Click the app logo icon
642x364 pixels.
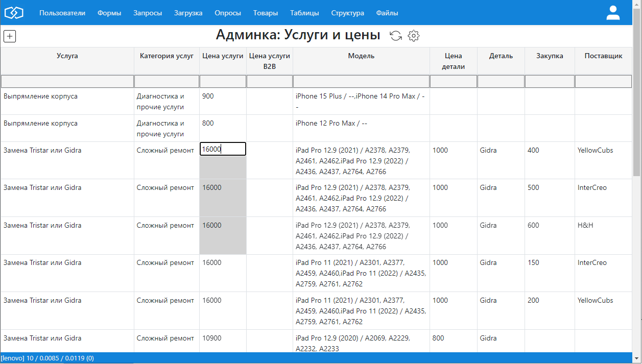click(x=14, y=13)
